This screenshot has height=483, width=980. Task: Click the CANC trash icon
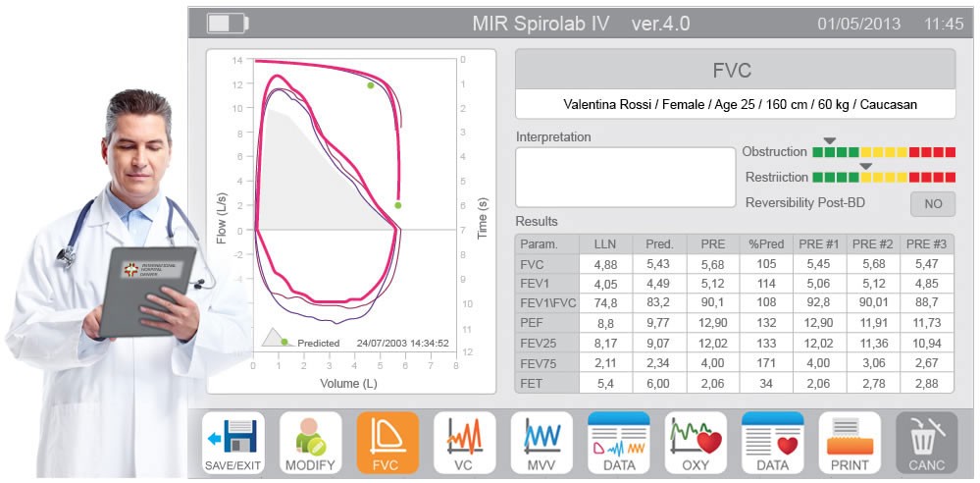[926, 443]
